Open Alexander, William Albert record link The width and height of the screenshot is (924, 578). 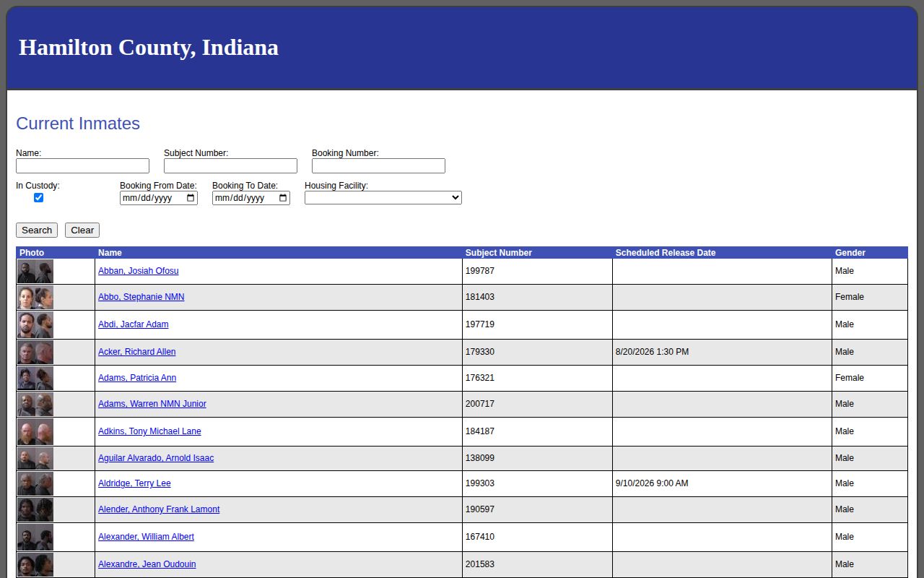coord(146,537)
